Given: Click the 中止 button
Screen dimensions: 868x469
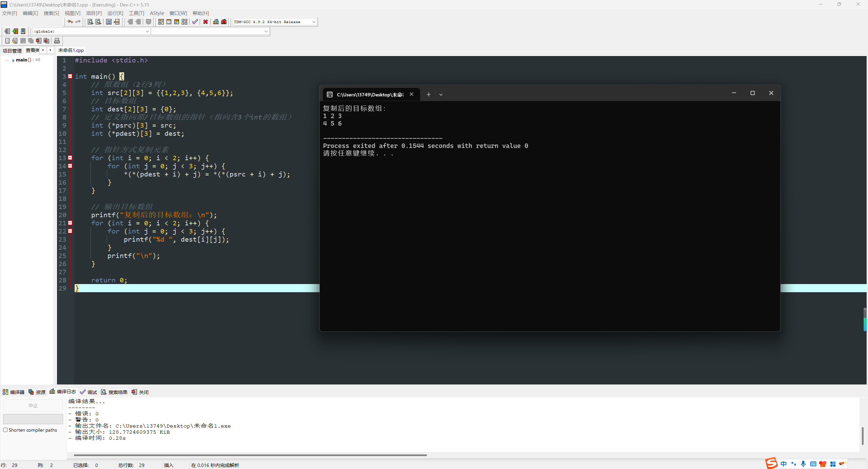Looking at the screenshot, I should (x=33, y=406).
